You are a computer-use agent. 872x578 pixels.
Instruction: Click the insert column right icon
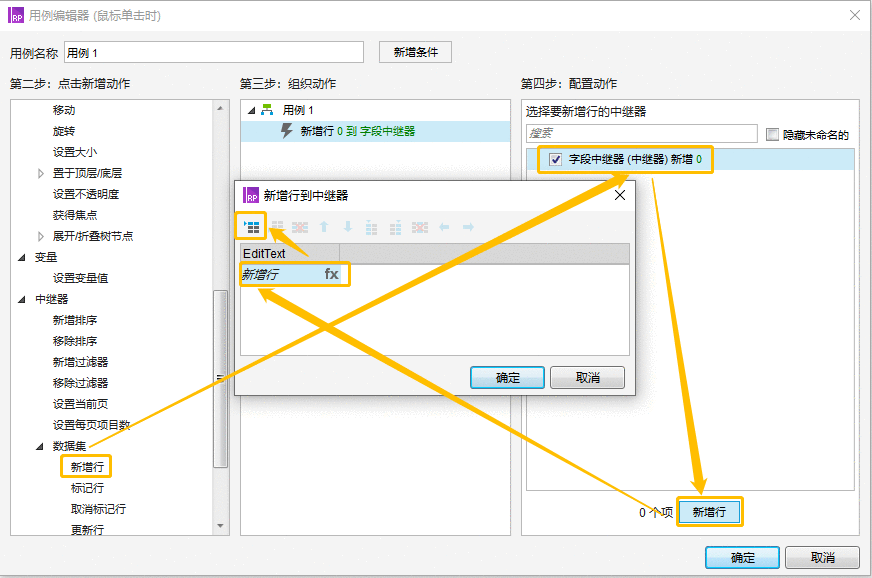(x=395, y=227)
